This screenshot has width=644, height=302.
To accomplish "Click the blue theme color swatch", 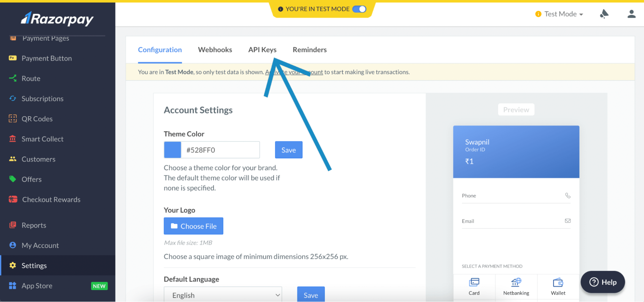I will coord(173,150).
